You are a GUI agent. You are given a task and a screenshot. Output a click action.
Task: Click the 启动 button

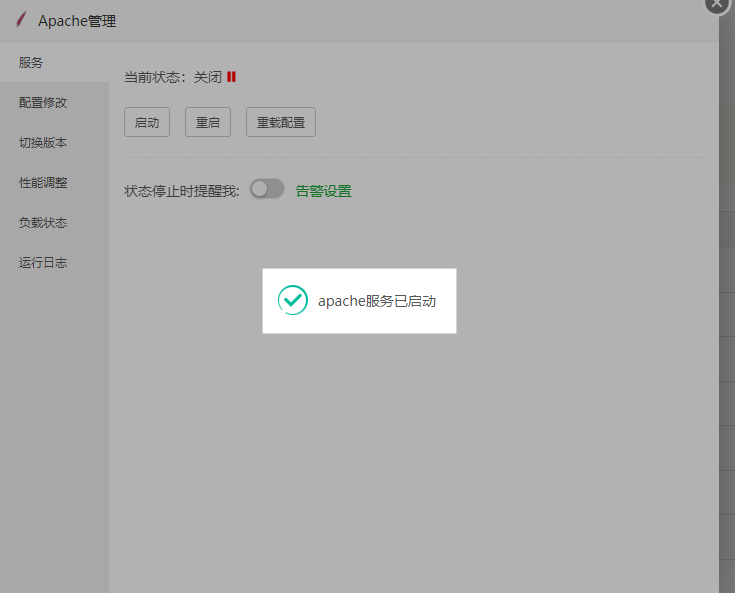(x=147, y=122)
